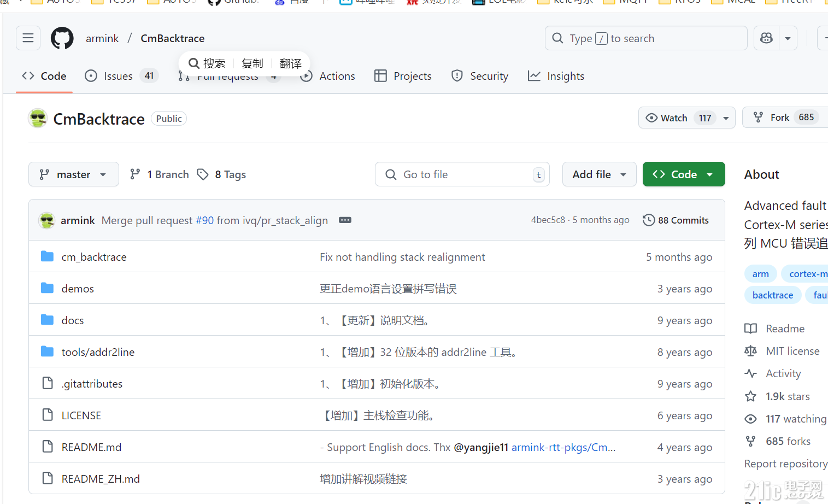Open commit hash 4bec5c8
Screen dimensions: 828x504
coord(548,220)
